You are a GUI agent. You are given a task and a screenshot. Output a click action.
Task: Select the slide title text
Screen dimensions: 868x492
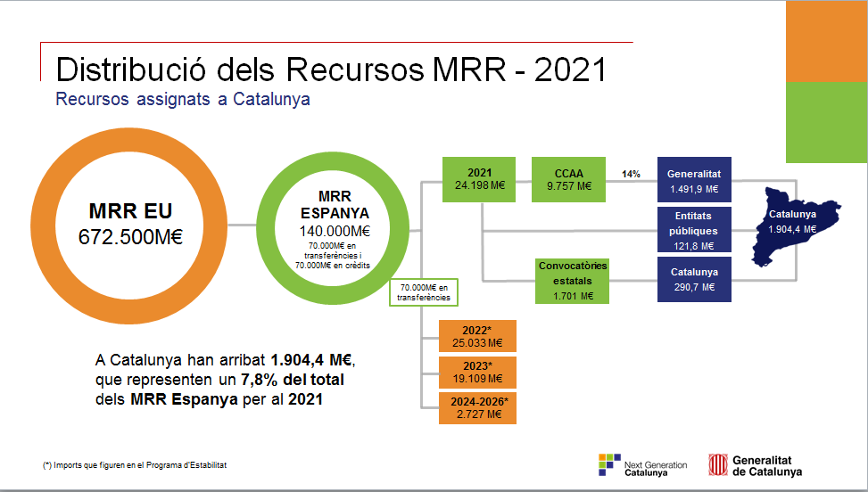pyautogui.click(x=331, y=70)
